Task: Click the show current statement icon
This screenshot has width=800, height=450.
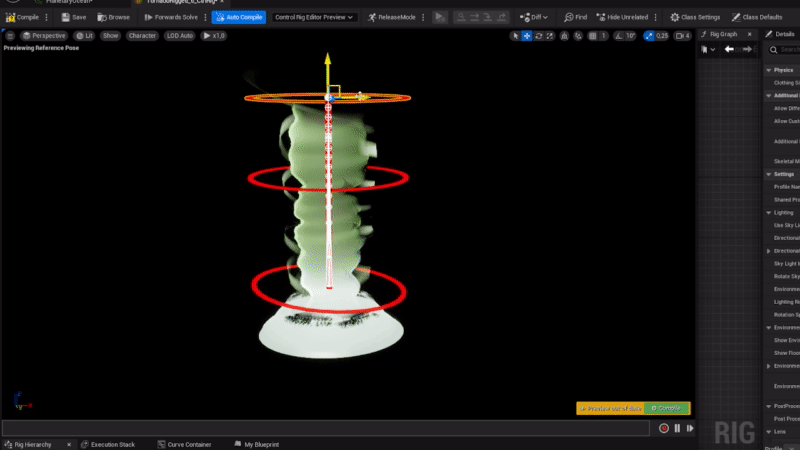Action: (x=461, y=17)
